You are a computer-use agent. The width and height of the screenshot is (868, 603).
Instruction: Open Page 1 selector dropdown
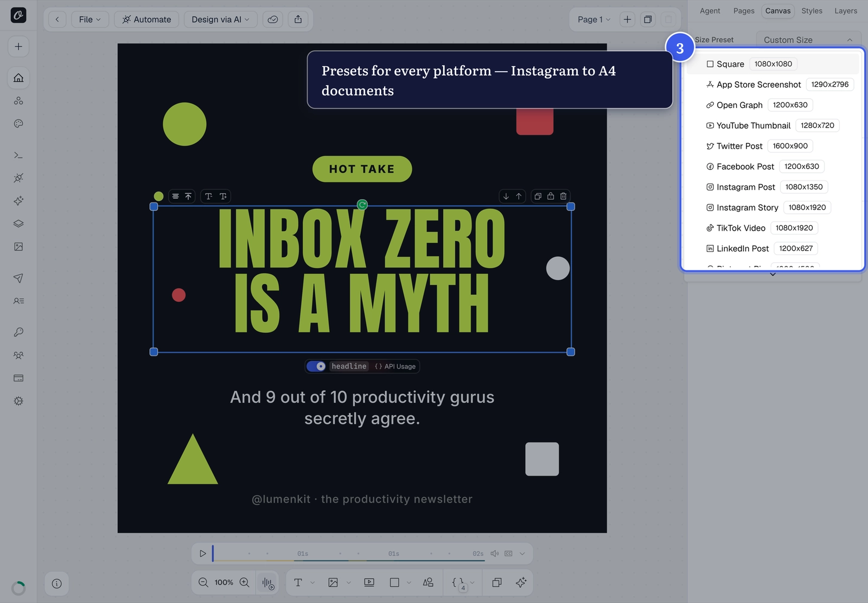[x=594, y=20]
